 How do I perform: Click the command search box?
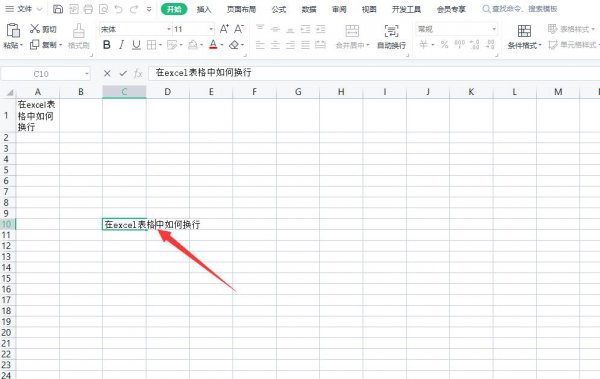pyautogui.click(x=520, y=9)
